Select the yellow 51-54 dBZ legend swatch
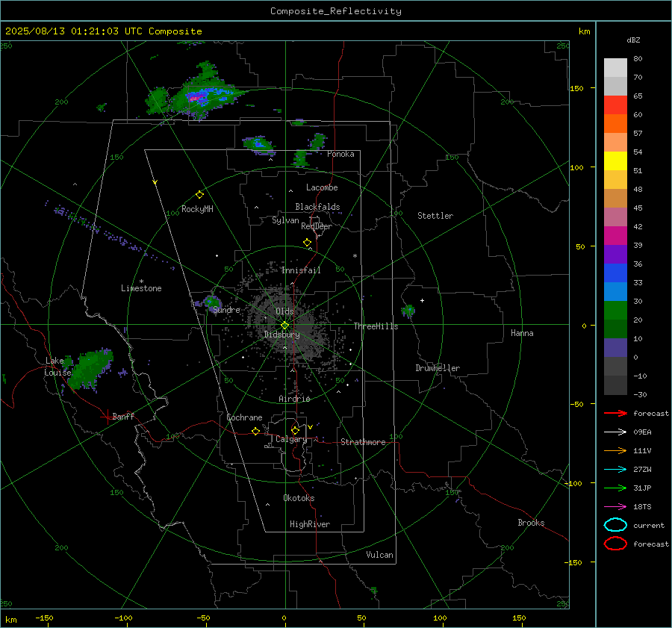 pyautogui.click(x=615, y=161)
